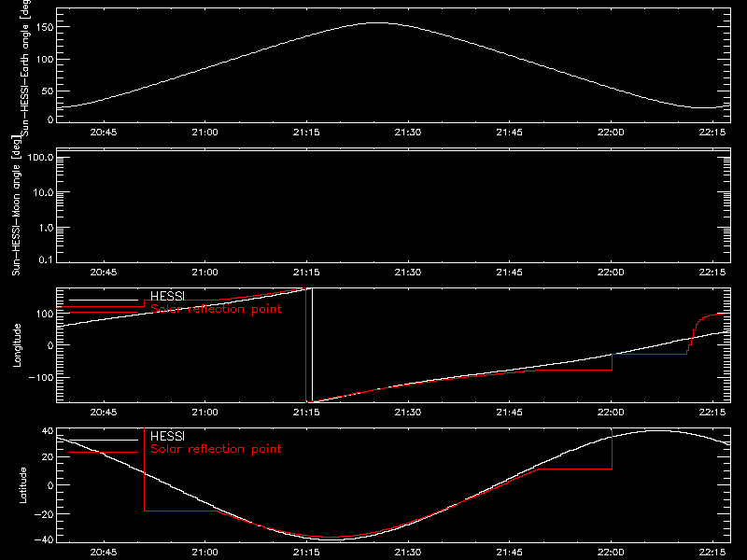This screenshot has height=560, width=747.
Task: Click the 150 tick on Sun-HESSI-Earth axis
Action: pos(45,27)
